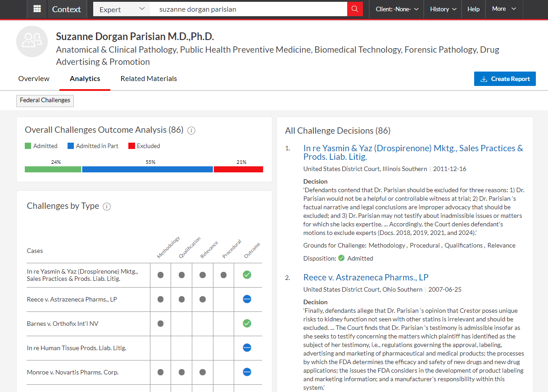Click Procedural dot in Yasmin & Yaz row
The image size is (548, 392).
(223, 275)
